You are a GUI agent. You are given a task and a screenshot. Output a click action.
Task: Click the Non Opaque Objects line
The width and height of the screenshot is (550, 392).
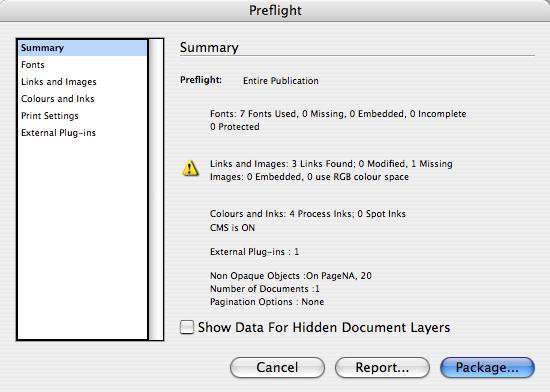click(x=290, y=276)
